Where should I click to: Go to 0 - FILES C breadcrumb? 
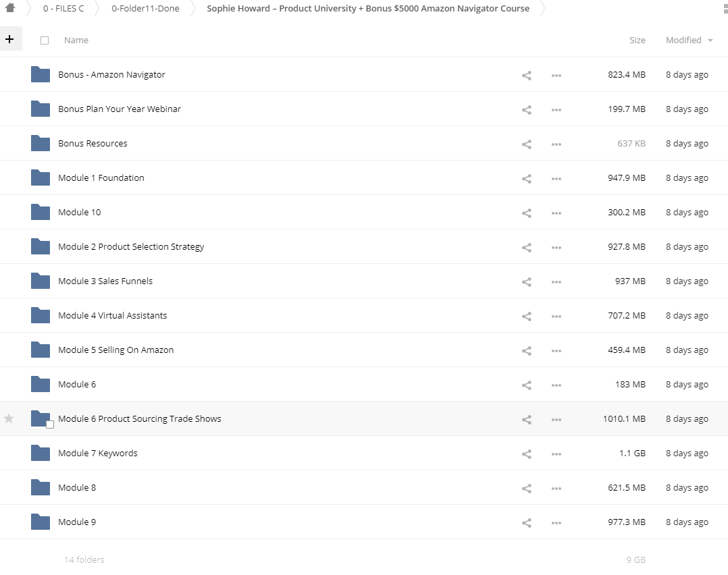pyautogui.click(x=63, y=9)
